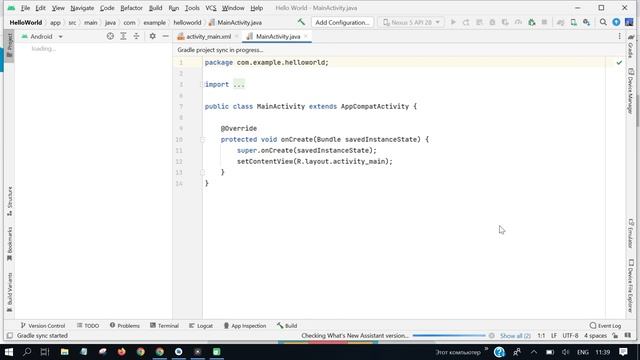Toggle read-only lock icon in status bar
The height and width of the screenshot is (360, 640).
tap(615, 336)
